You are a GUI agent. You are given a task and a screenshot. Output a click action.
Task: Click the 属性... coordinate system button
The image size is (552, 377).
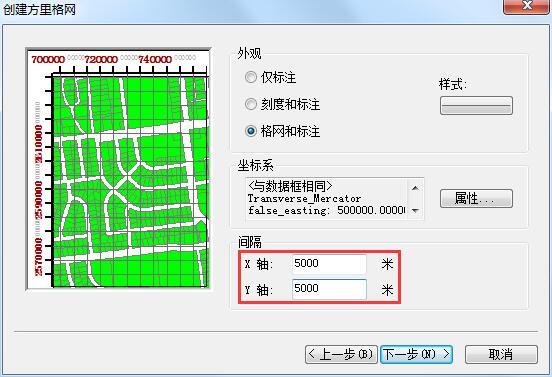tap(476, 199)
